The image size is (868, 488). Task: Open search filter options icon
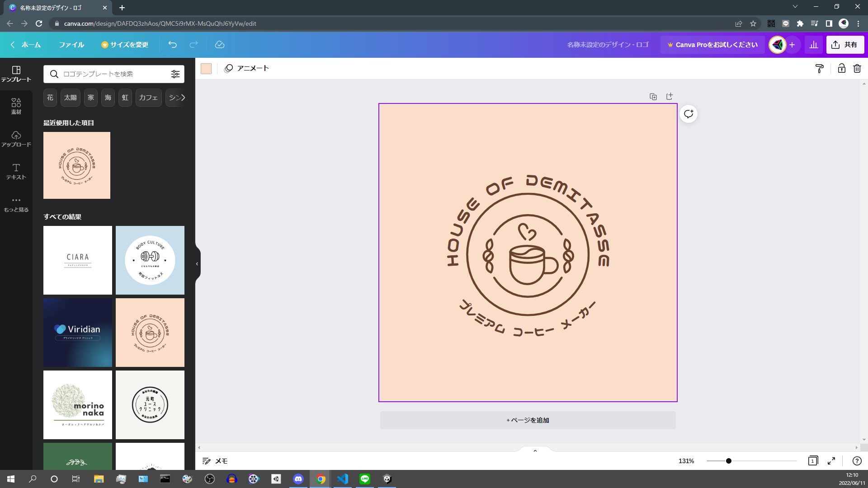(175, 74)
